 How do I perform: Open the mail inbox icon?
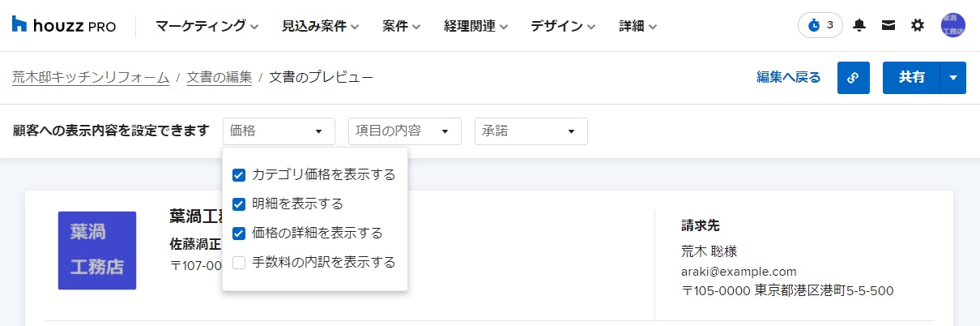[x=888, y=25]
